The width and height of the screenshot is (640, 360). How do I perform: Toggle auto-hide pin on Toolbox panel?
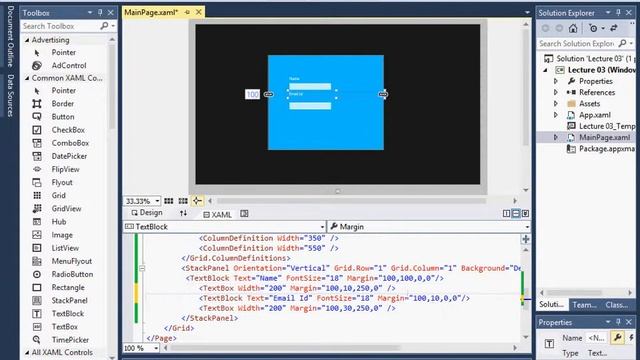[x=100, y=13]
